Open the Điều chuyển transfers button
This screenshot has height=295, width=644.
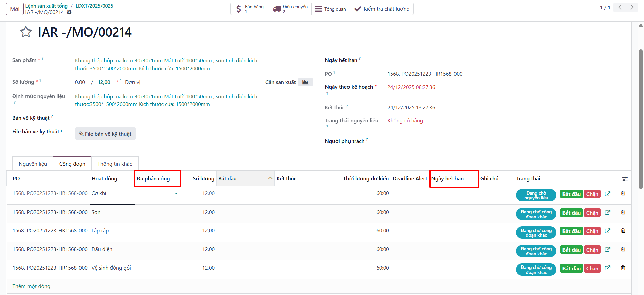coord(290,9)
